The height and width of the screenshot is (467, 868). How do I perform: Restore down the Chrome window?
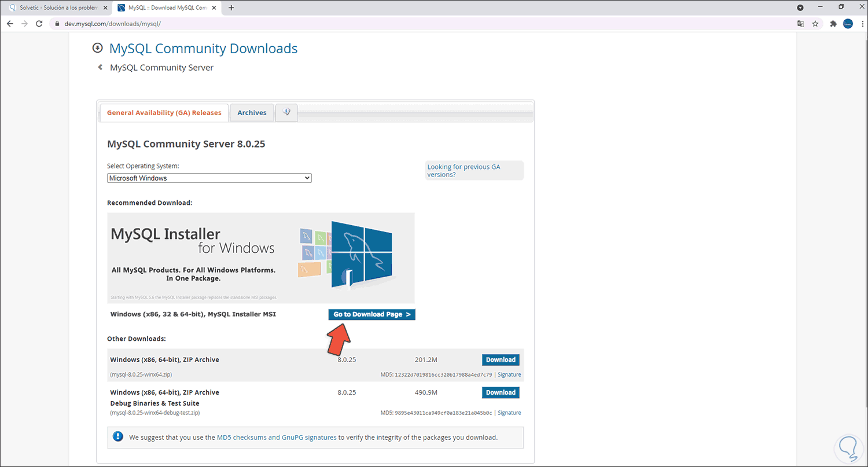point(841,7)
